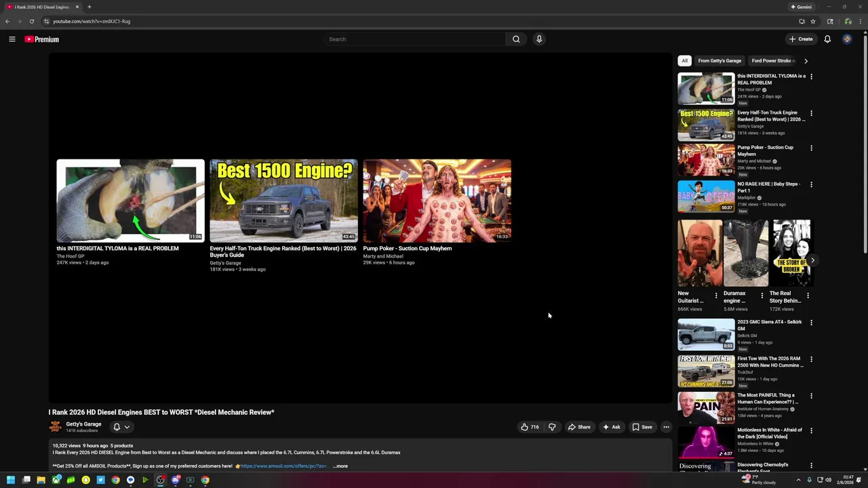Click the Create button

[x=801, y=39]
